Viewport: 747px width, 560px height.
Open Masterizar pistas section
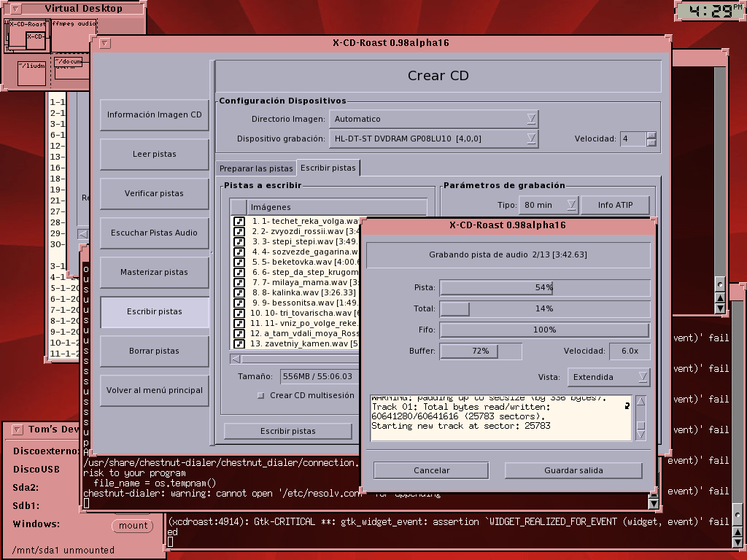tap(155, 273)
